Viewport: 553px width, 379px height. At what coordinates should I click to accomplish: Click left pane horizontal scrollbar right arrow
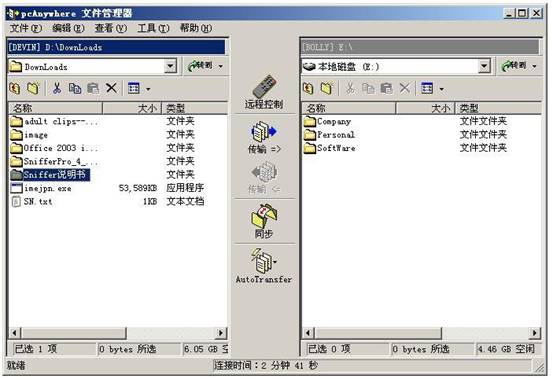221,332
